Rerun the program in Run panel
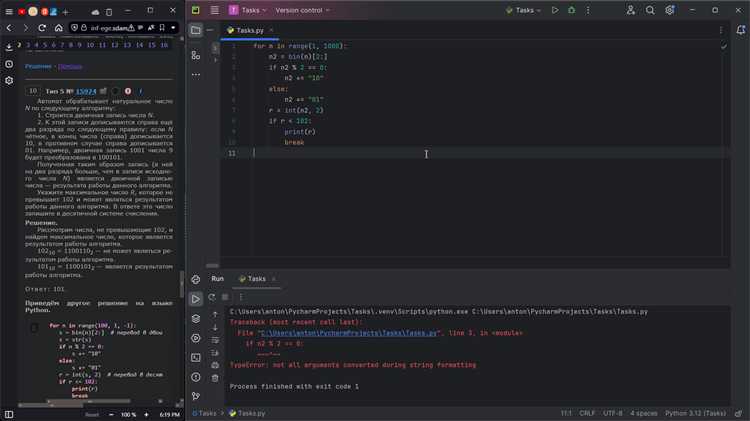Image resolution: width=750 pixels, height=421 pixels. click(x=215, y=297)
